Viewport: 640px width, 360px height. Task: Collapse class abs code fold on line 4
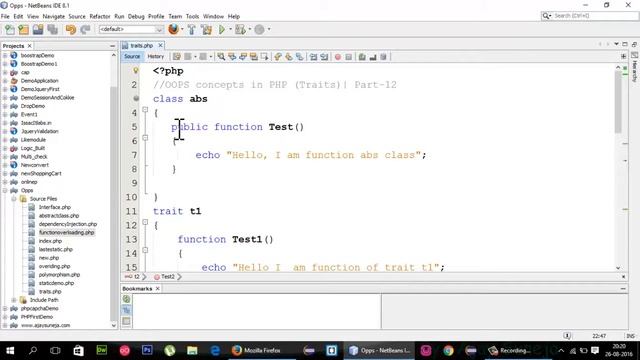(x=145, y=109)
